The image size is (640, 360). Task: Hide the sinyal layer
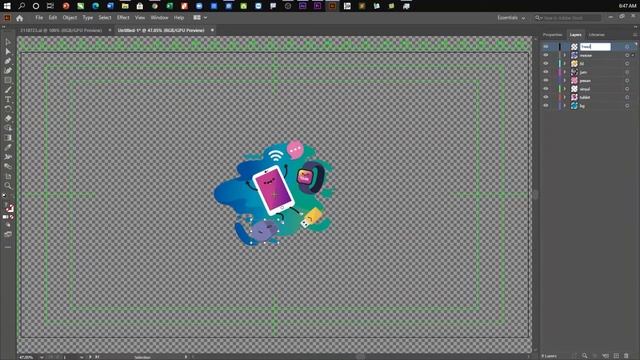(546, 89)
